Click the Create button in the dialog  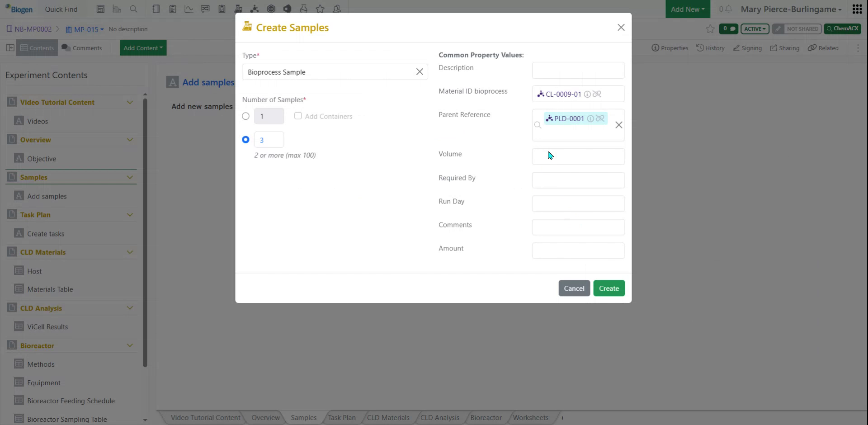[609, 288]
